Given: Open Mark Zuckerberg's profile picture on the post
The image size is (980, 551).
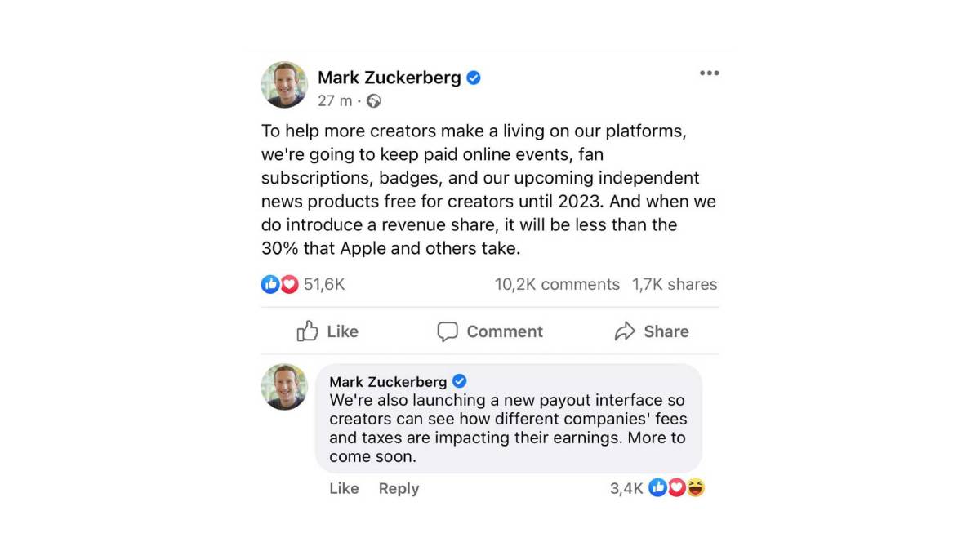Looking at the screenshot, I should [x=283, y=84].
